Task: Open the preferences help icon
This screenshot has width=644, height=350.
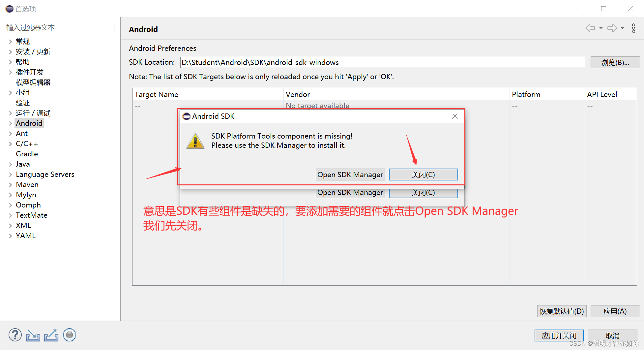Action: coord(15,335)
